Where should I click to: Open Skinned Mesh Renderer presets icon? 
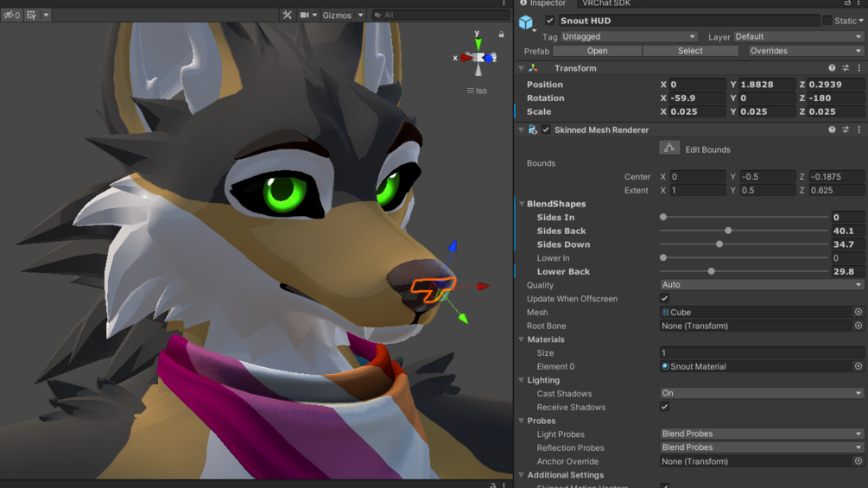tap(846, 130)
